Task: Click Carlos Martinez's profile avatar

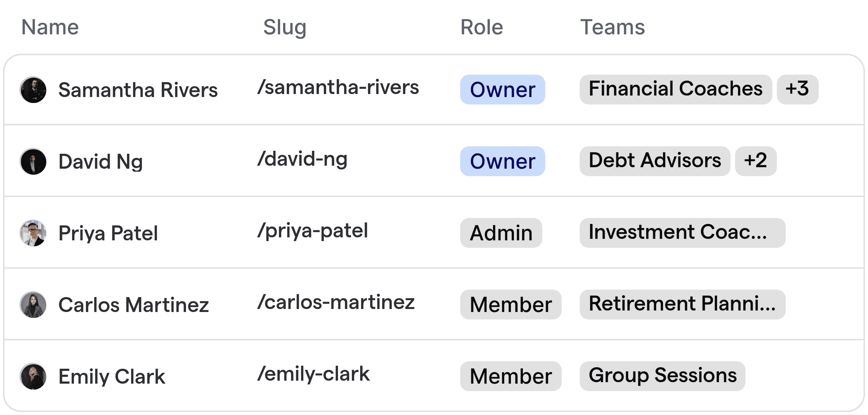Action: (33, 305)
